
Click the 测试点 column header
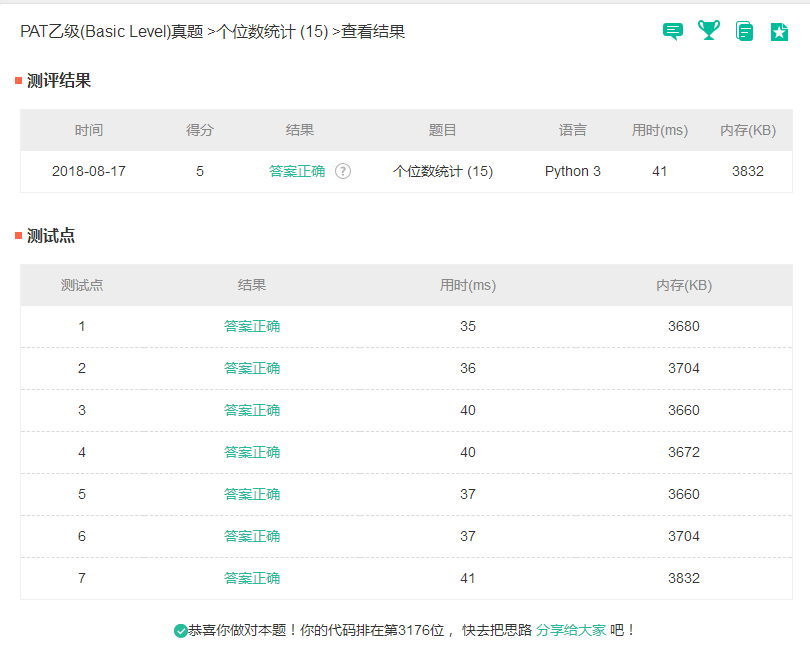82,285
